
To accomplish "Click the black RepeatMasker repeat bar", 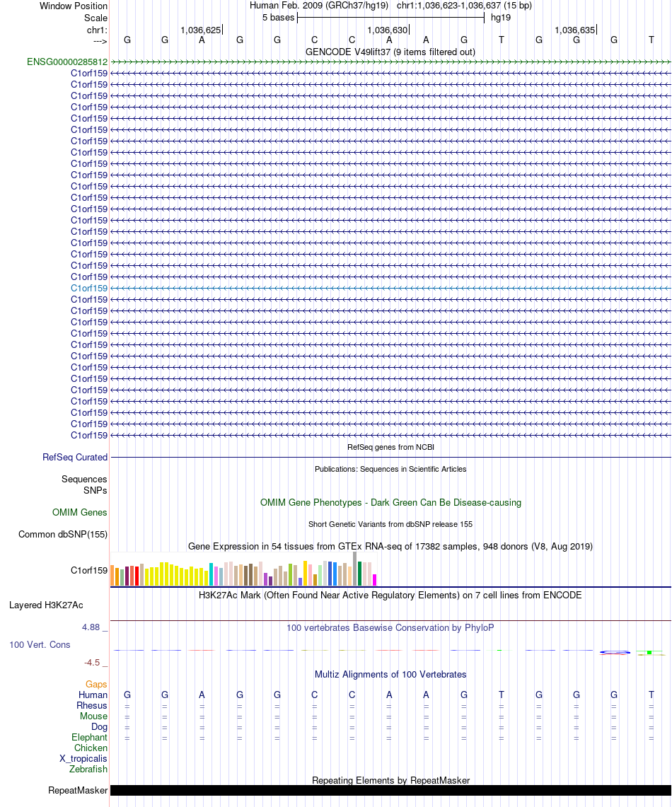I will coord(390,790).
